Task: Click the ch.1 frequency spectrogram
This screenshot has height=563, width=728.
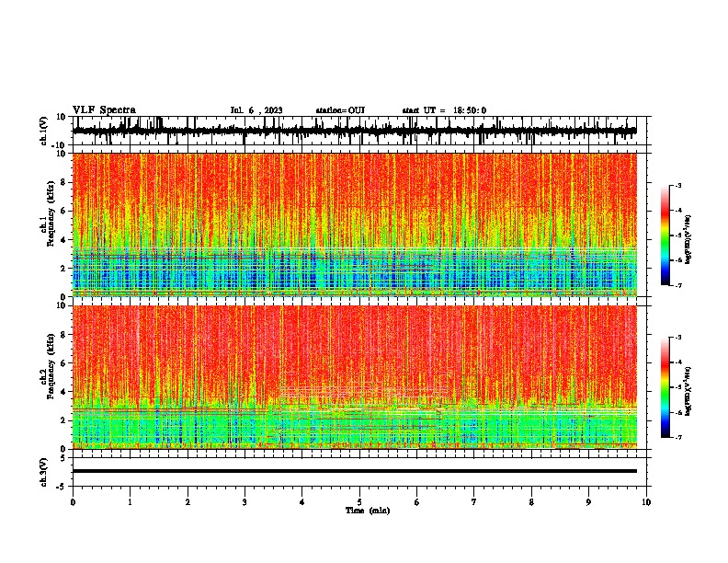Action: tap(354, 224)
